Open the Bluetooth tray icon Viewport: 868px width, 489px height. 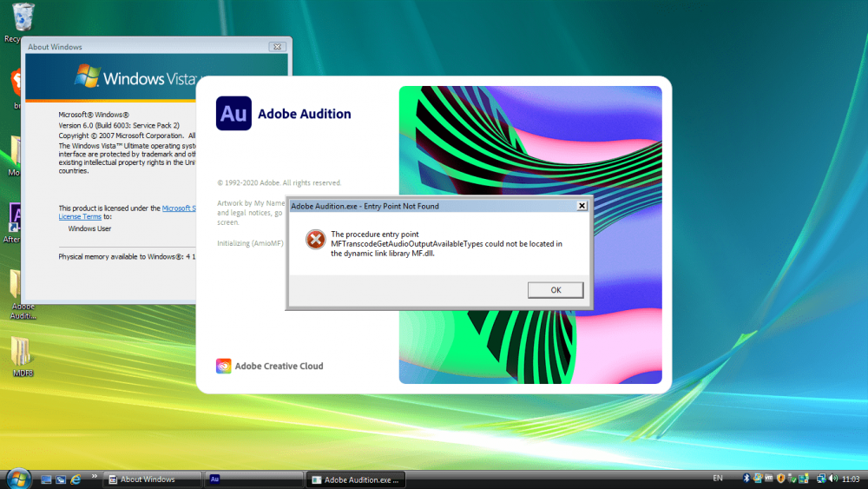tap(746, 479)
